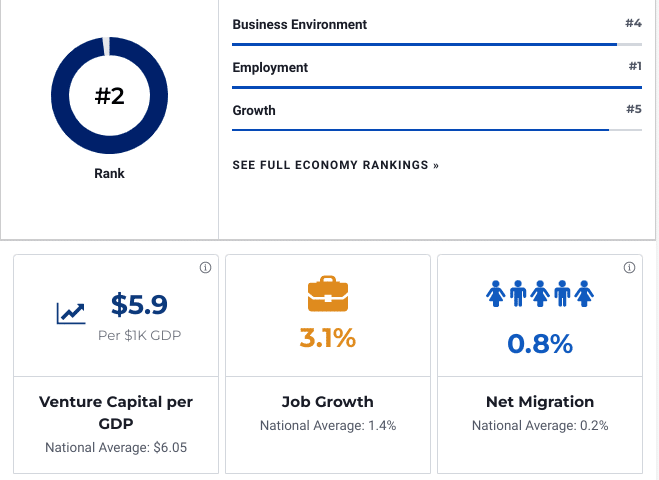659x480 pixels.
Task: Click the Employment progress bar
Action: (436, 87)
